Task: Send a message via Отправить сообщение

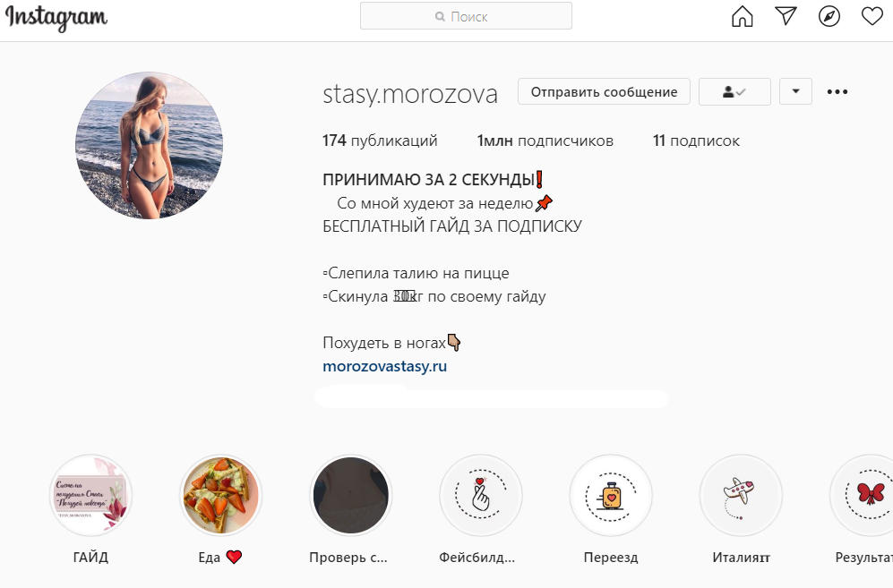Action: [604, 91]
